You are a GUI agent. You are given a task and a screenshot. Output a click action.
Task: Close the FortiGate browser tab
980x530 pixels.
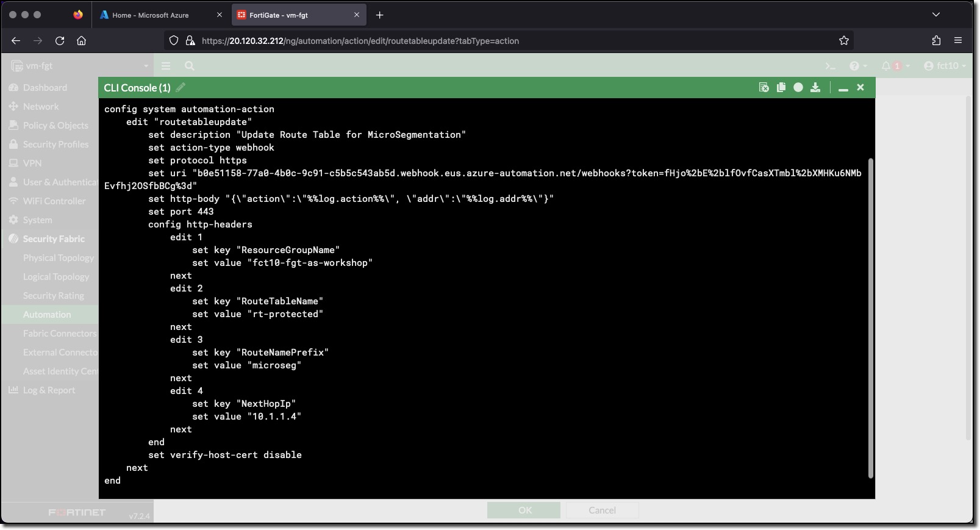[357, 15]
